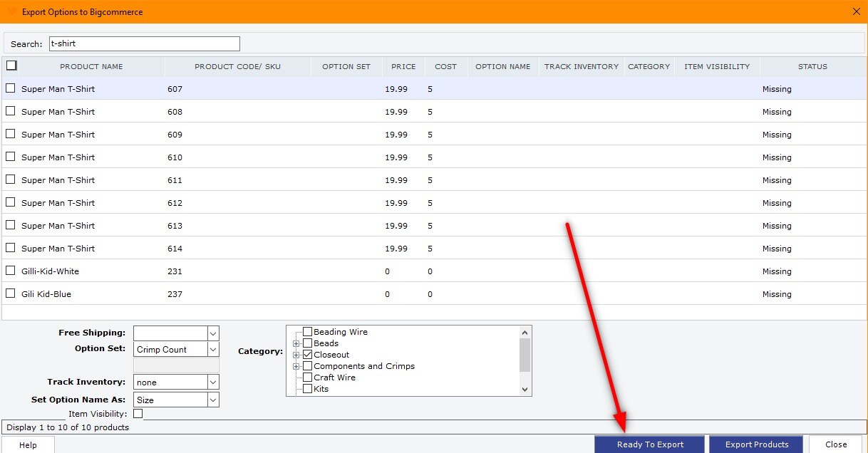The height and width of the screenshot is (453, 868).
Task: Tick the checkbox for SKU 613
Action: [x=11, y=225]
